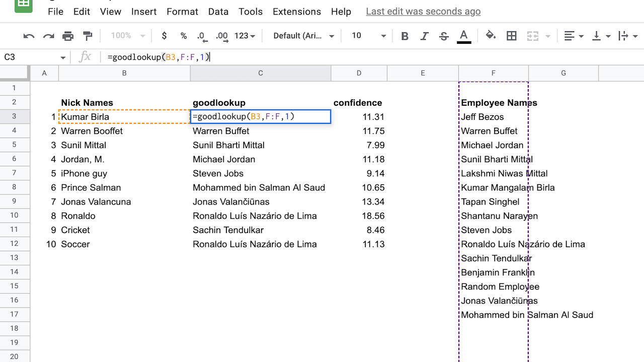
Task: Click the 'Nick Names' header cell
Action: coord(124,103)
